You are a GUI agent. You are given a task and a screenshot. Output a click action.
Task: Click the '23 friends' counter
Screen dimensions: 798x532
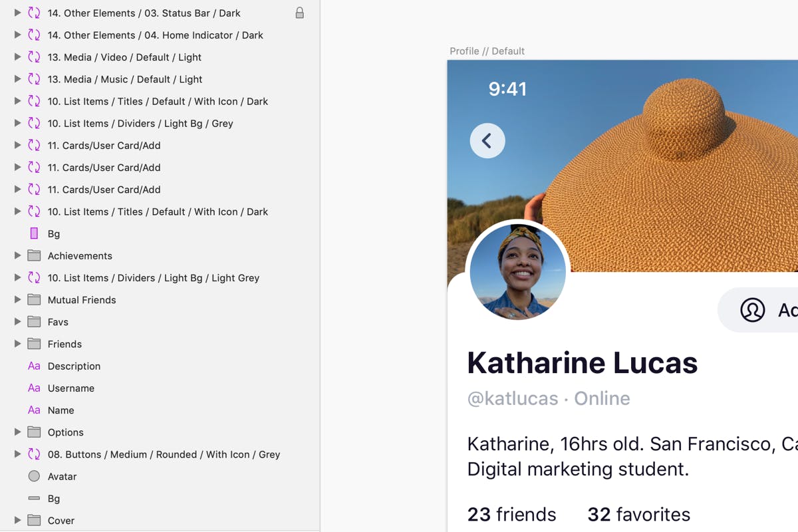point(511,514)
